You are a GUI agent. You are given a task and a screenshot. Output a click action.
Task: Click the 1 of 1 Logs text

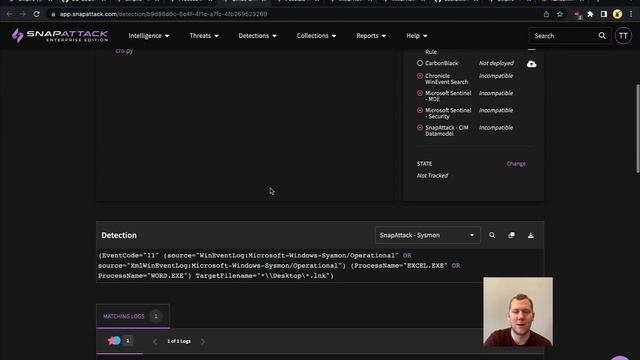179,341
